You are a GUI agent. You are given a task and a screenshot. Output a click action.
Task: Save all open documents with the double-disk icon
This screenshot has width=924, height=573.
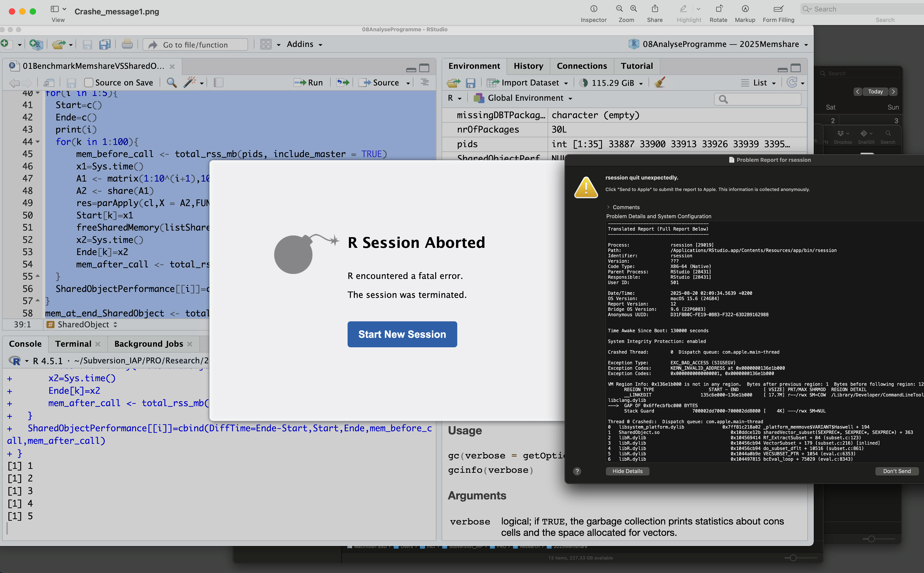point(105,44)
